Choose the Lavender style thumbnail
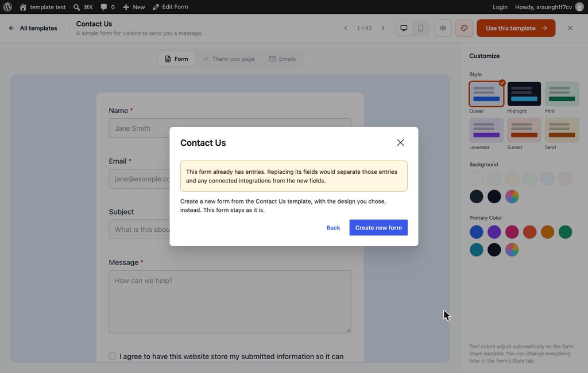The height and width of the screenshot is (373, 588). click(x=486, y=130)
